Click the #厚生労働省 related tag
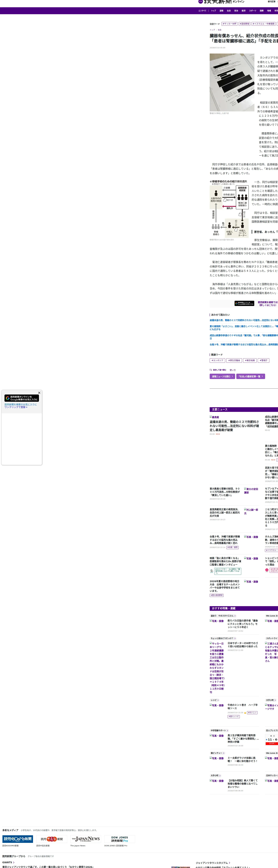 pos(234,361)
